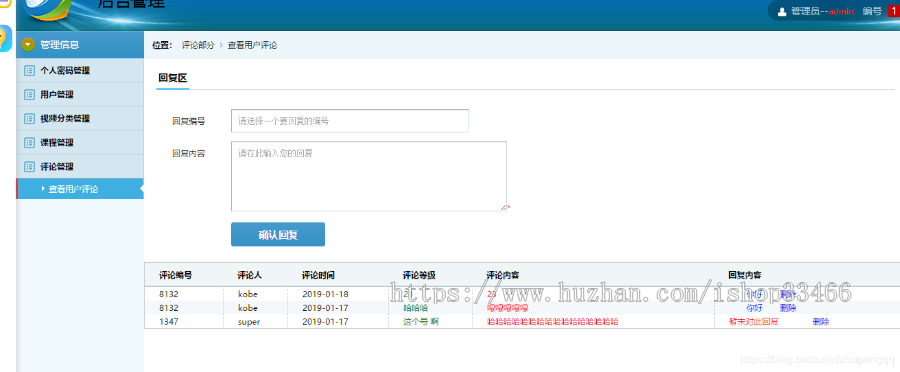Click the list icon beside 视频分类管理
Image resolution: width=900 pixels, height=372 pixels.
point(29,119)
